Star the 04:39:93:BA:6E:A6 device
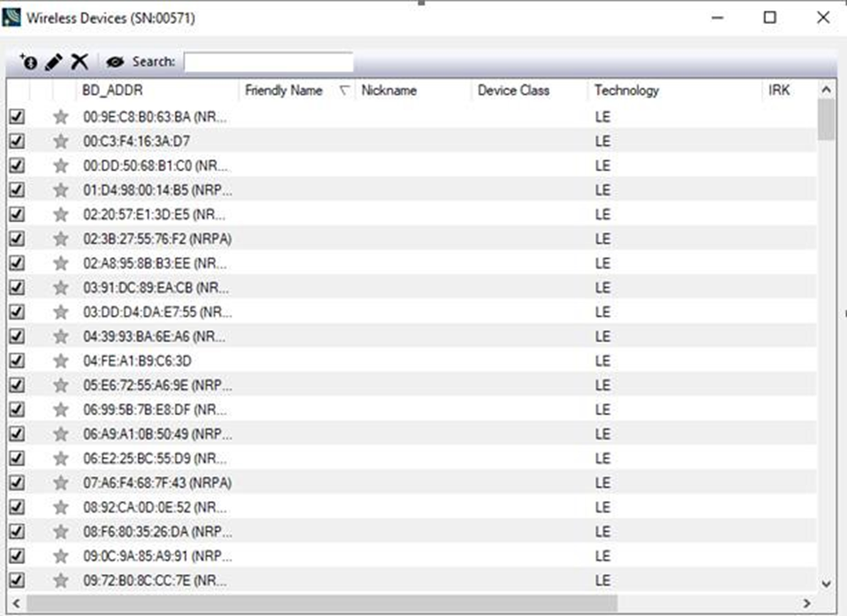 point(60,336)
